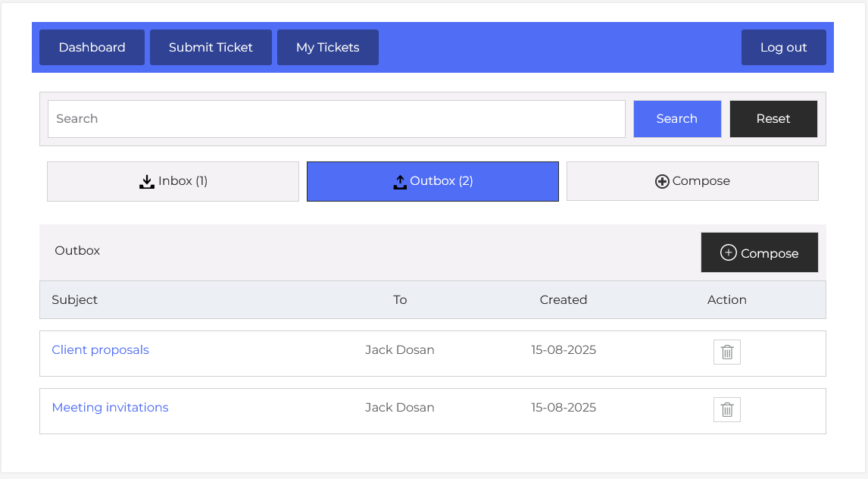Viewport: 868px width, 479px height.
Task: Reset the search filter
Action: [x=773, y=119]
